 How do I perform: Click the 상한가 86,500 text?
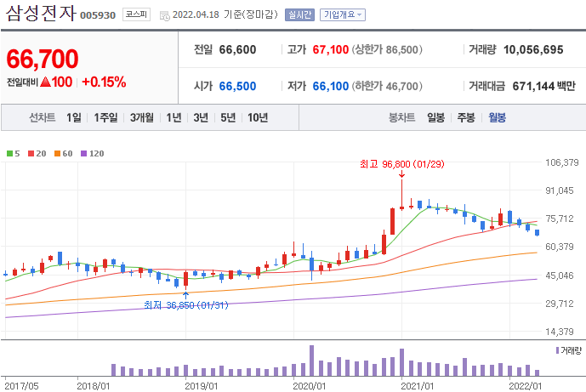387,49
